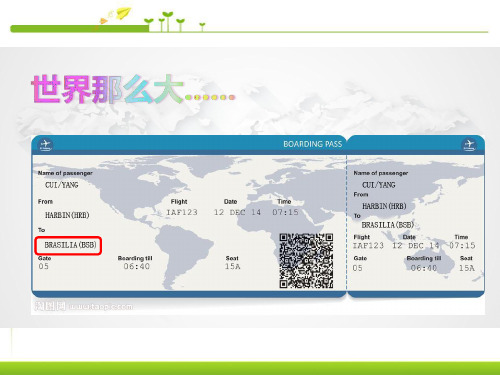Click the paper airplane decoration at top

123,13
